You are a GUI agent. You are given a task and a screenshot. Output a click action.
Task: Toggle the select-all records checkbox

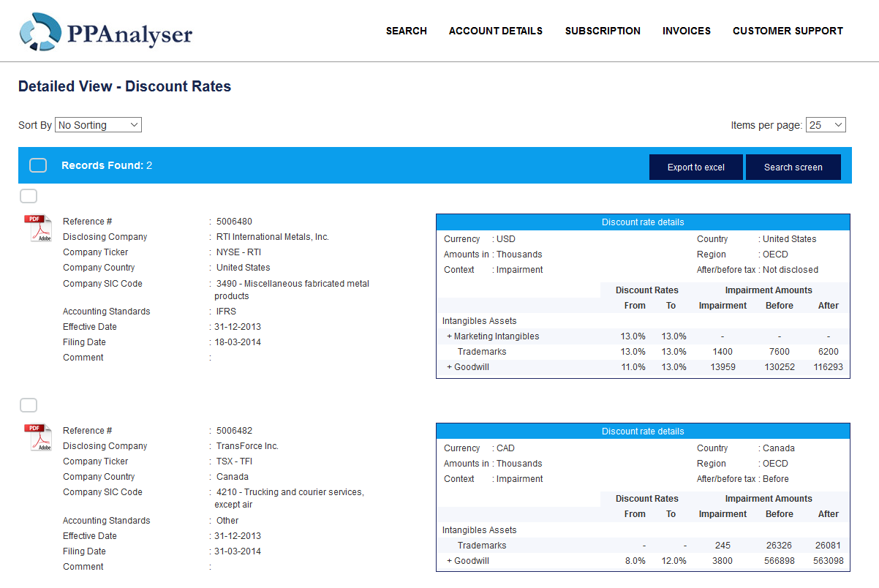[x=38, y=165]
